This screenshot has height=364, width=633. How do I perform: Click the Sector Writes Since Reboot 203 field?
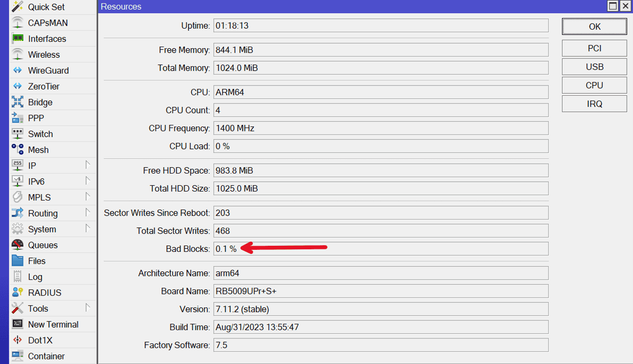tap(381, 213)
